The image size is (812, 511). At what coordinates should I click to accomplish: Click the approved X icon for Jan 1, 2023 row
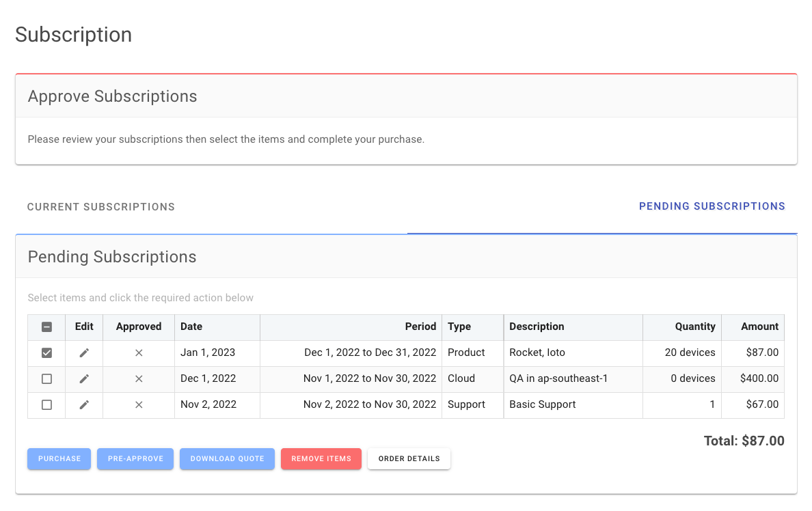pyautogui.click(x=139, y=353)
